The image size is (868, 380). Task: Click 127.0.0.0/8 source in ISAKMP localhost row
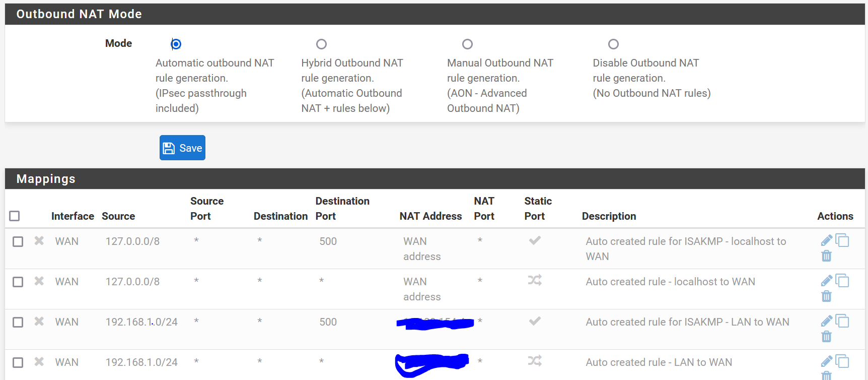[132, 241]
